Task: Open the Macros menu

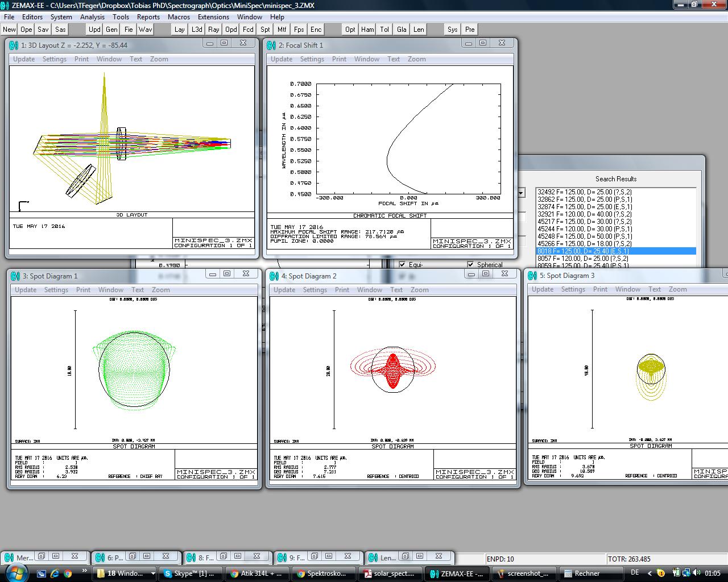Action: [x=179, y=16]
